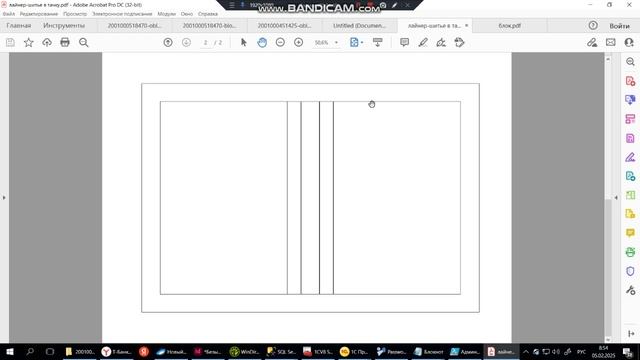Click the share with others icon

click(629, 42)
